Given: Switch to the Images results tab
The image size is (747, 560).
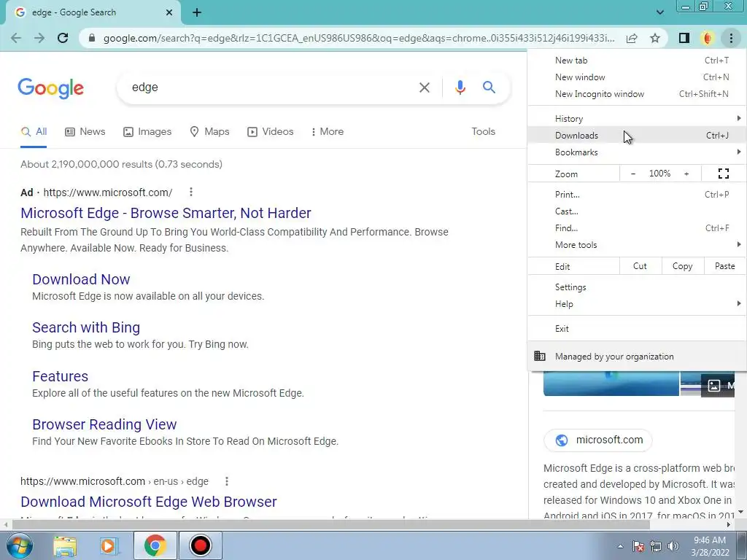Looking at the screenshot, I should click(x=147, y=132).
